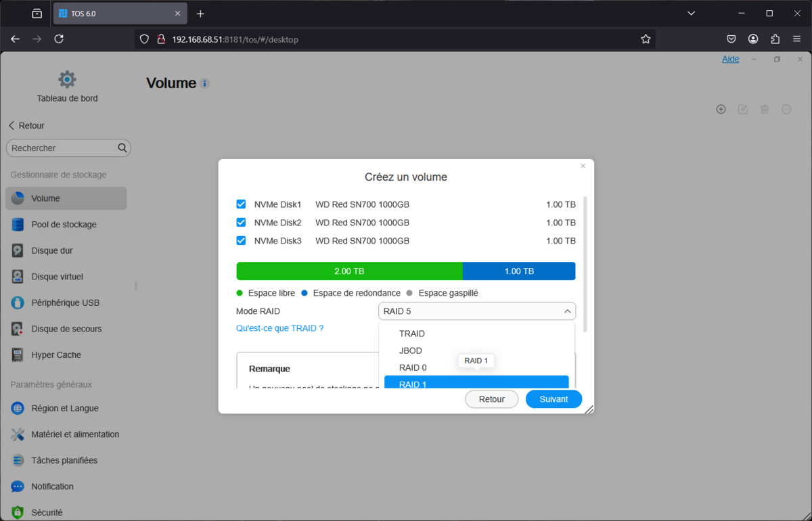This screenshot has height=521, width=812.
Task: Choose the highlighted RAID 1 option
Action: coord(476,382)
